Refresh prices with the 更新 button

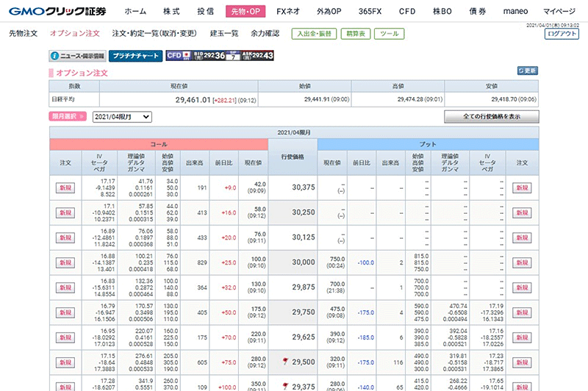coord(528,71)
